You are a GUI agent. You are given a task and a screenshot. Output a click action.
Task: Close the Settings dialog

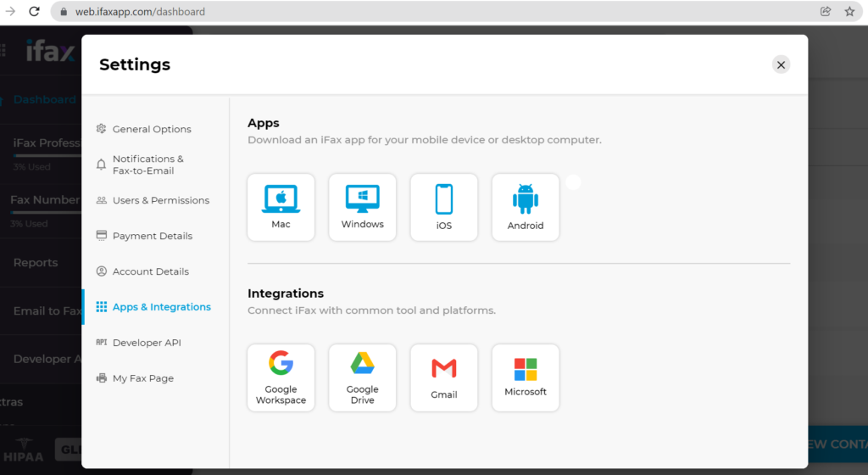781,64
